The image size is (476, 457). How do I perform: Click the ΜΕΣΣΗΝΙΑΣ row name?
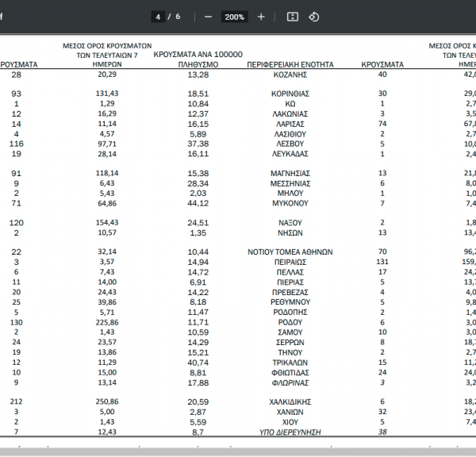point(290,184)
